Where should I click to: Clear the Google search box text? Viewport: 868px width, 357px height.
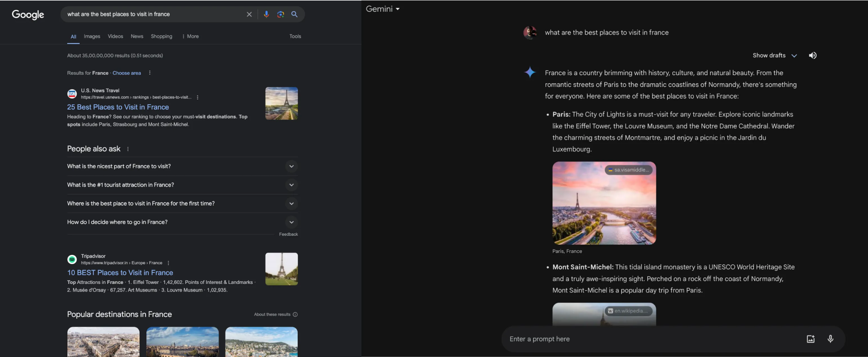coord(249,14)
